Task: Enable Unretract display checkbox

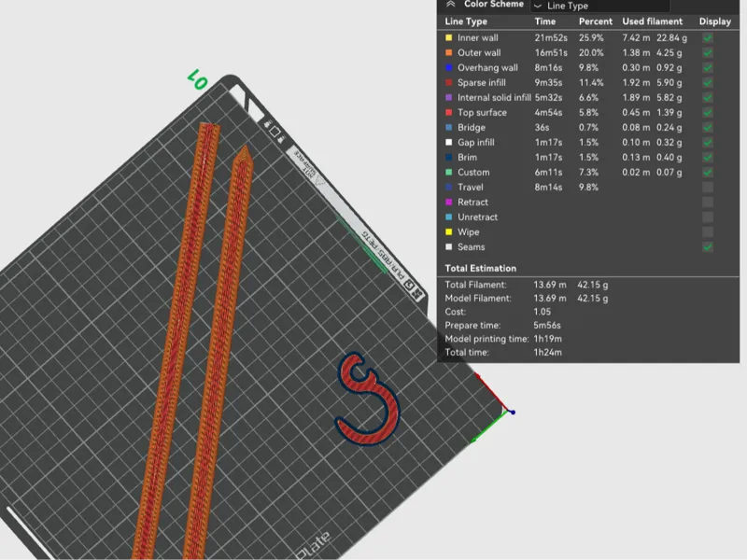Action: coord(708,217)
